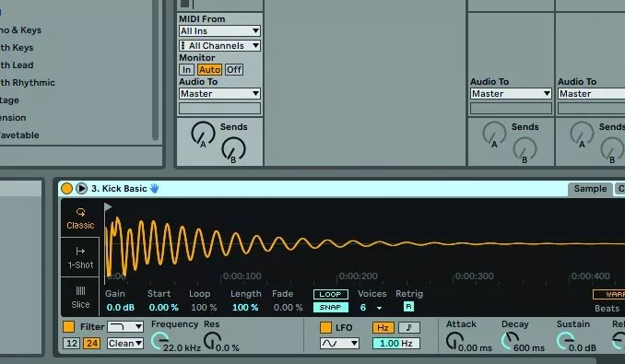Select Slice playback mode
Screen dimensions: 625x364
80,297
